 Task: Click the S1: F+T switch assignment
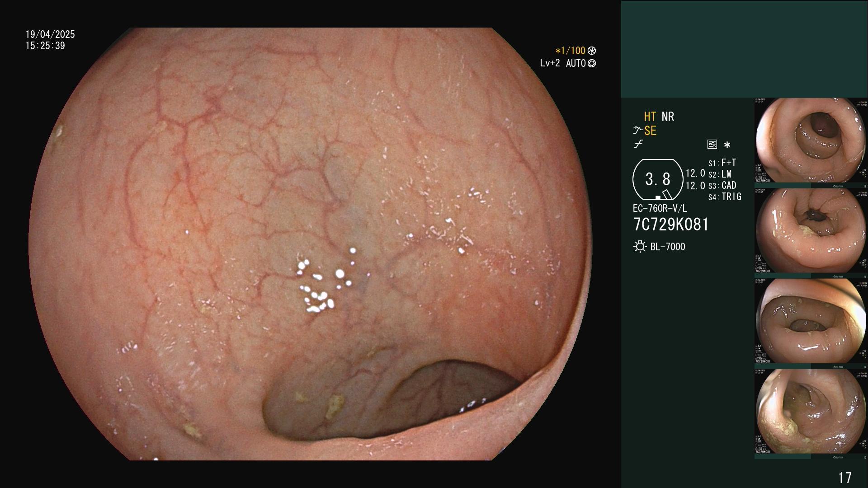722,163
